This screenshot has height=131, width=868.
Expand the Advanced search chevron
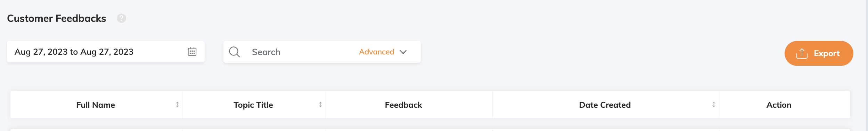(x=403, y=52)
